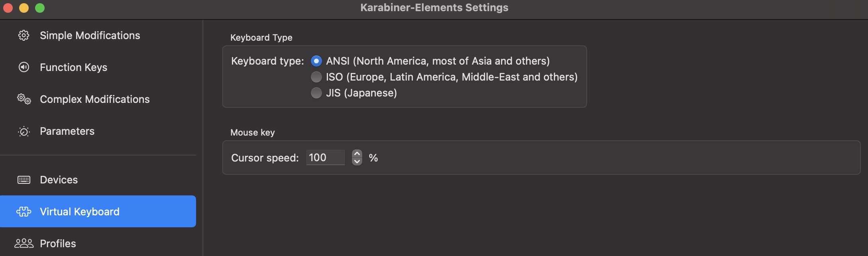
Task: Click the Parameters gauge icon
Action: pyautogui.click(x=24, y=131)
